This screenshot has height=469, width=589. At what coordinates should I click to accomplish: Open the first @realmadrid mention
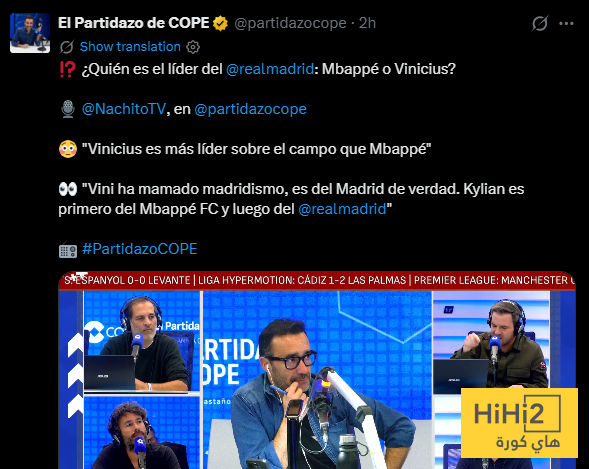tap(270, 69)
